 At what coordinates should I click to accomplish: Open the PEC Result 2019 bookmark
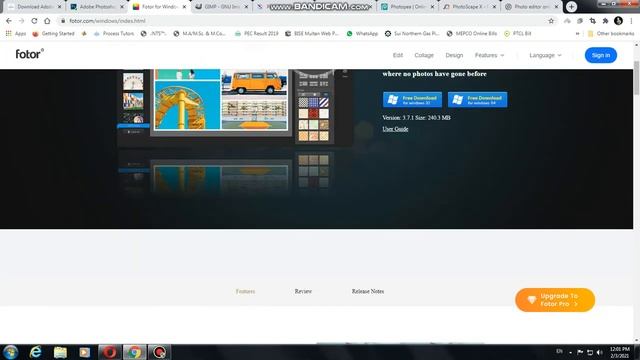click(257, 33)
